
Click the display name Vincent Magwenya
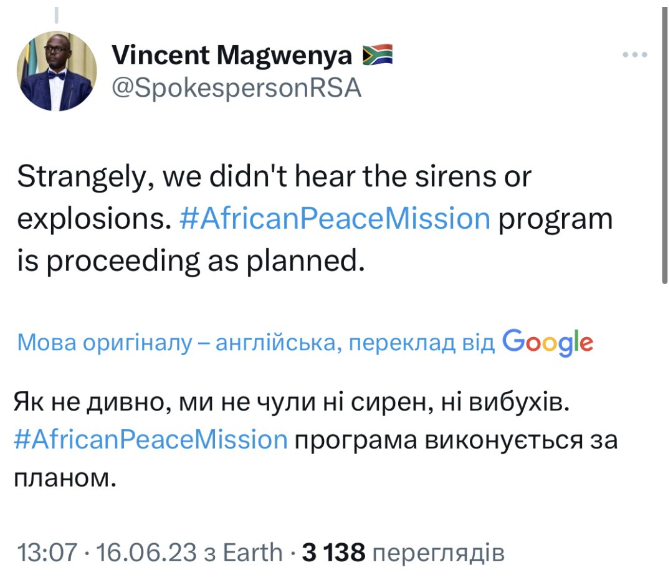coord(231,54)
